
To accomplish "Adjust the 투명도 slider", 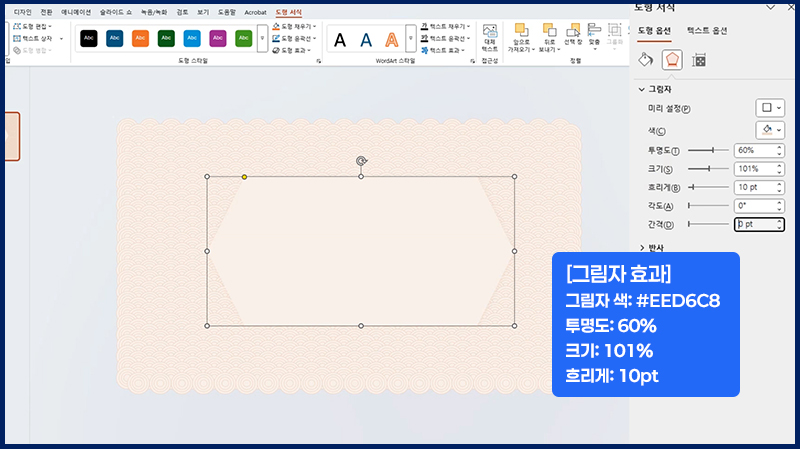I will click(708, 150).
